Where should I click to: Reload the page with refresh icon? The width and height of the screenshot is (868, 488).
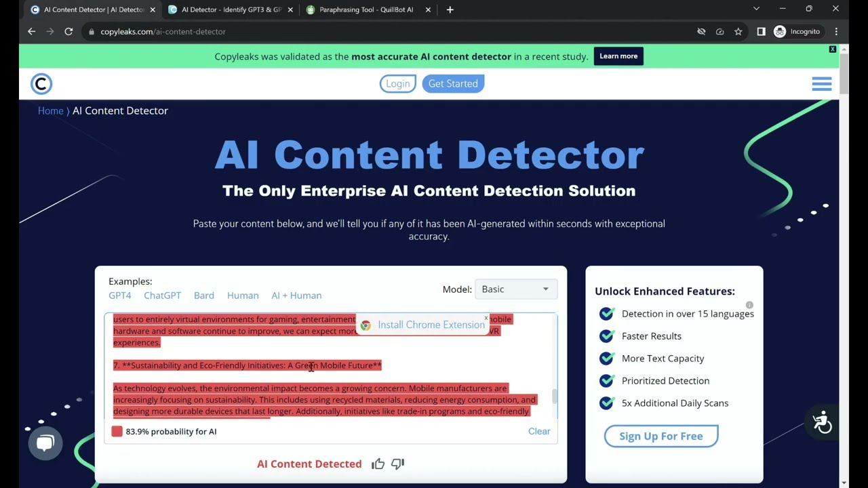tap(68, 31)
